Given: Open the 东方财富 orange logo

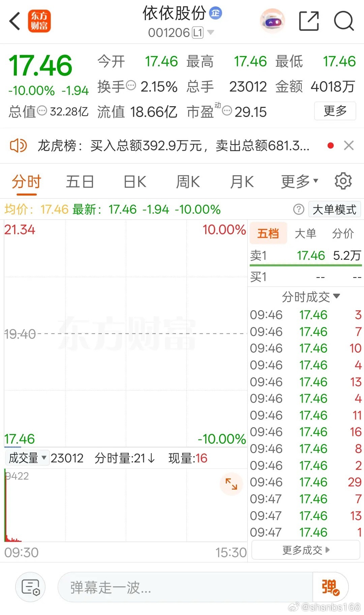Looking at the screenshot, I should [39, 21].
